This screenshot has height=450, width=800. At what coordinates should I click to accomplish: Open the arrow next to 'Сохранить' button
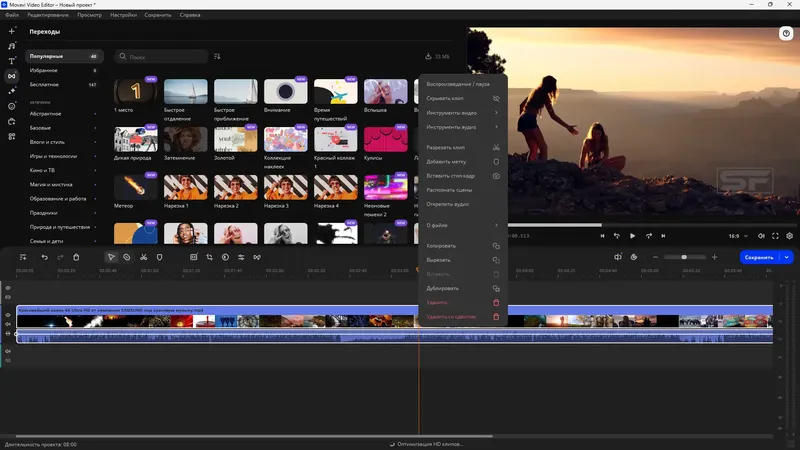tap(788, 257)
